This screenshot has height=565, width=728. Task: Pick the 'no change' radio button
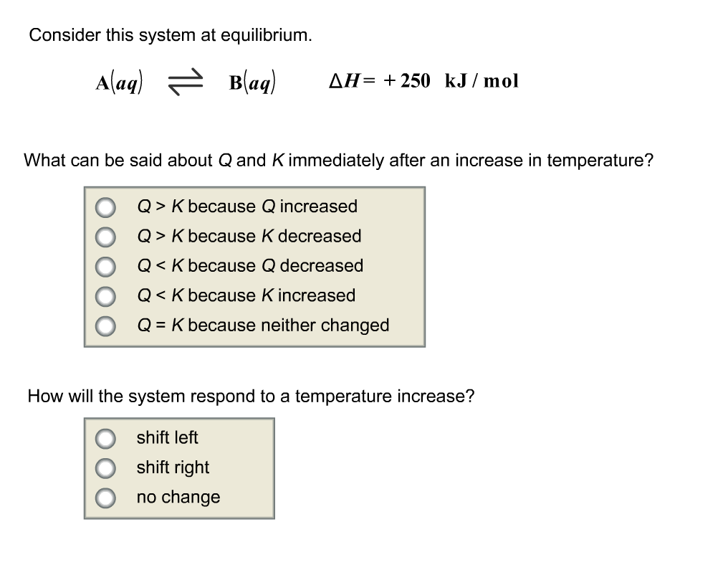pos(106,498)
